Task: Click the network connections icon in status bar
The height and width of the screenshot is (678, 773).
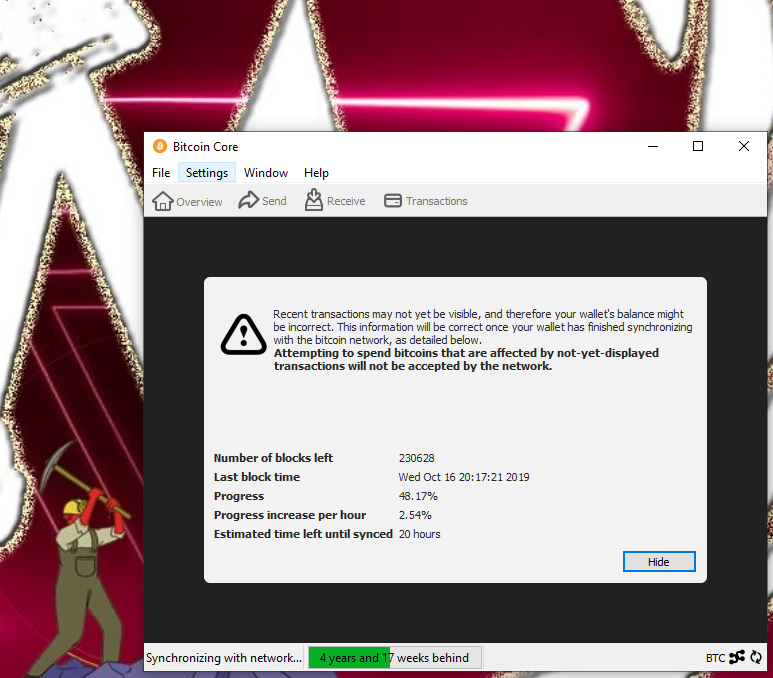Action: 737,657
